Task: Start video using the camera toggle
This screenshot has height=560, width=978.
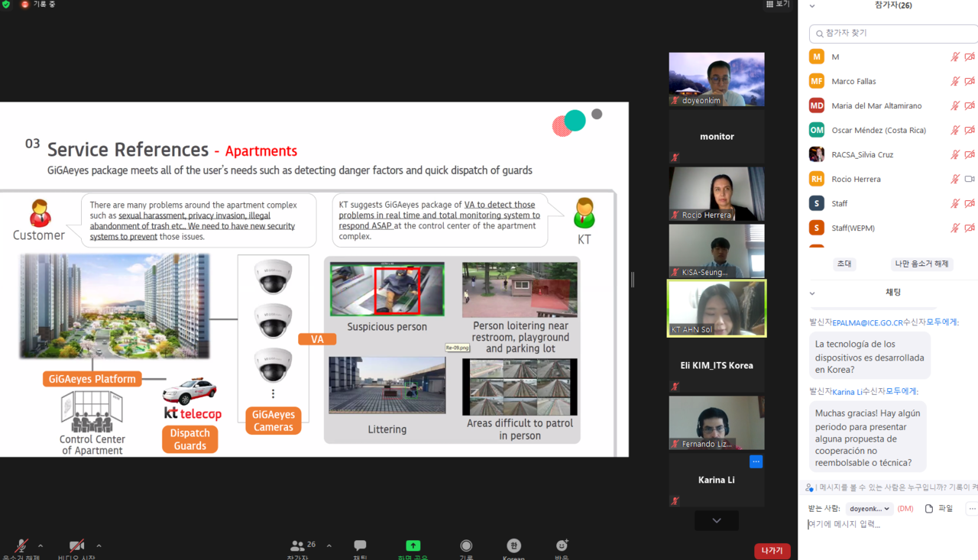Action: coord(76,545)
